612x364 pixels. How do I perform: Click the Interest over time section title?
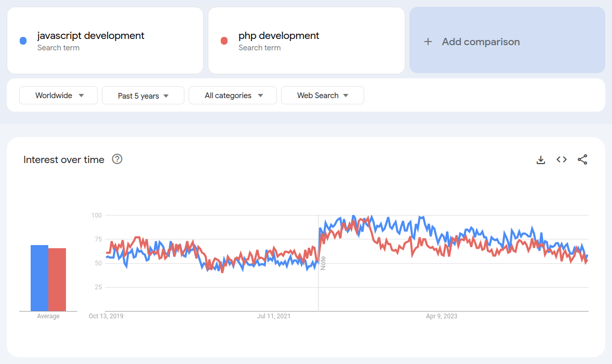63,159
